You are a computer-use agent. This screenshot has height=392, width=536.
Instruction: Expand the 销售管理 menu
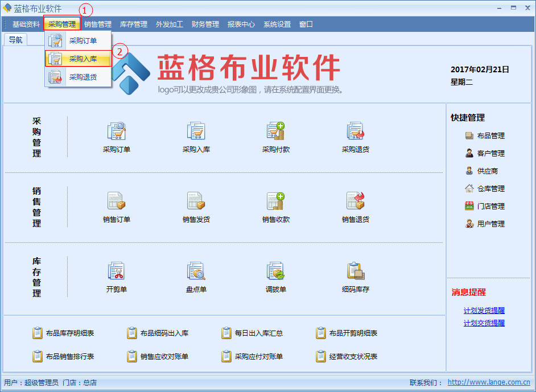point(98,24)
